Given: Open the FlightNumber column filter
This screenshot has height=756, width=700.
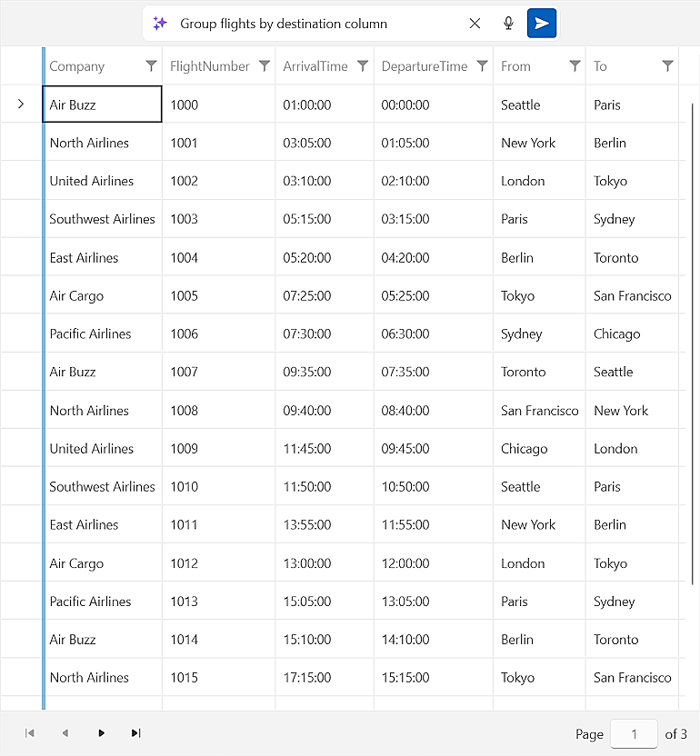Looking at the screenshot, I should (264, 65).
